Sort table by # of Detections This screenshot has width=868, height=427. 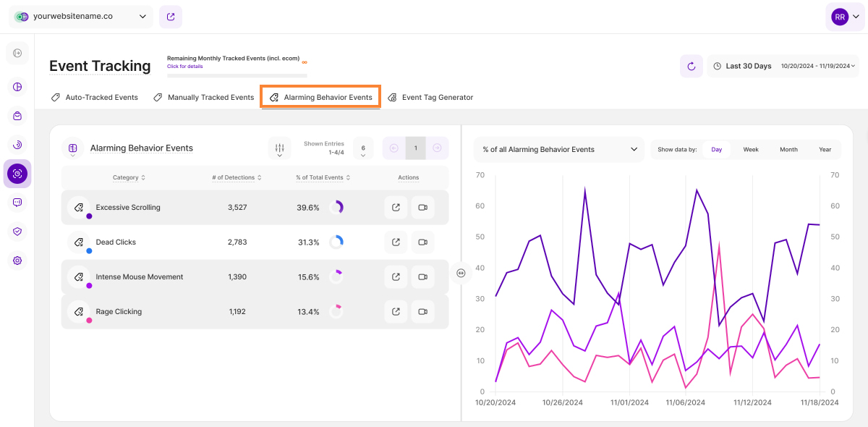pos(237,177)
